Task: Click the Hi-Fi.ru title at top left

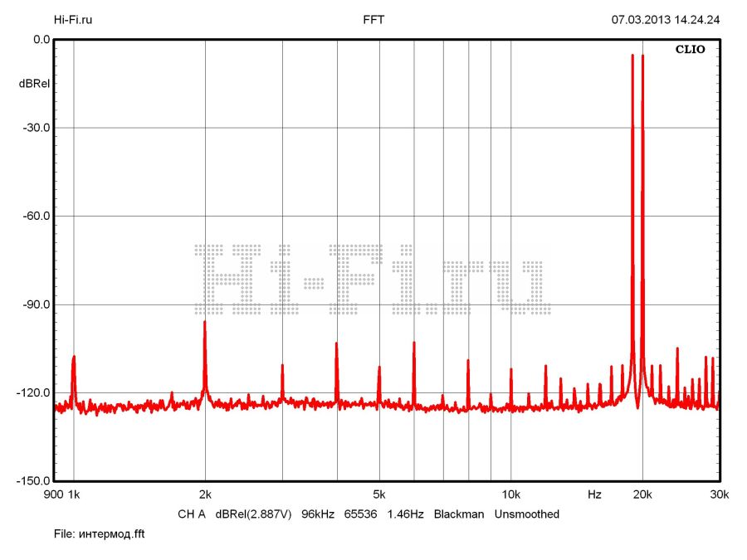Action: point(73,19)
